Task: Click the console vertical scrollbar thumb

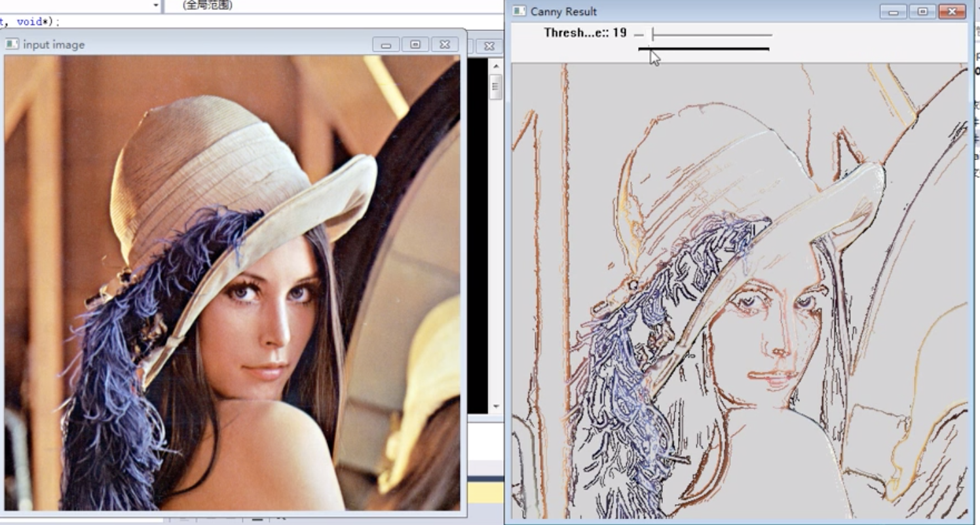Action: click(496, 87)
